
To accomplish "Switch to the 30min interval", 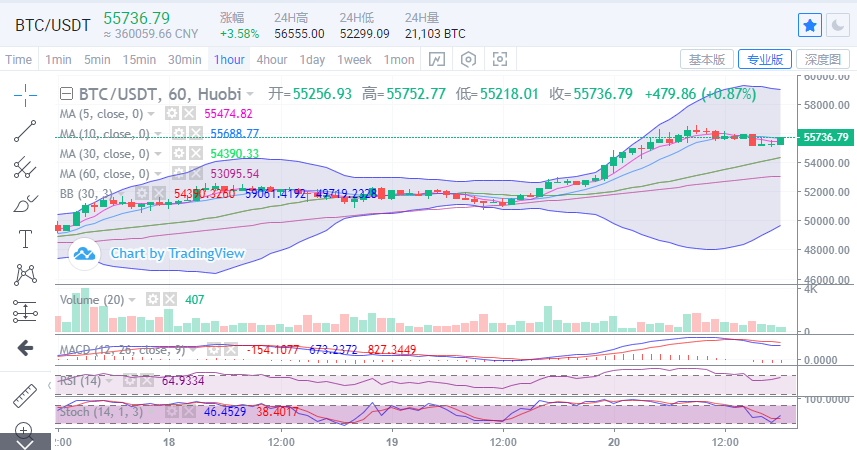I will (185, 60).
